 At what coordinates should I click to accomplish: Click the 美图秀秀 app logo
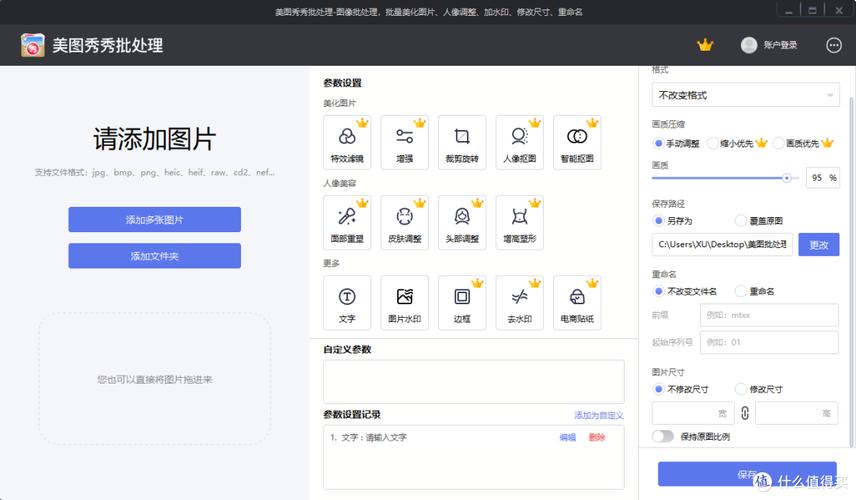(x=33, y=45)
